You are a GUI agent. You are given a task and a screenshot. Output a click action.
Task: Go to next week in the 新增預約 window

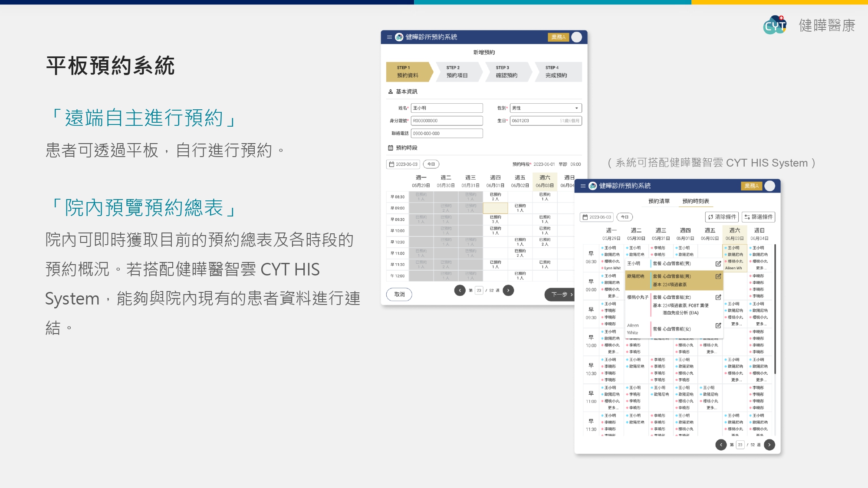(x=508, y=290)
